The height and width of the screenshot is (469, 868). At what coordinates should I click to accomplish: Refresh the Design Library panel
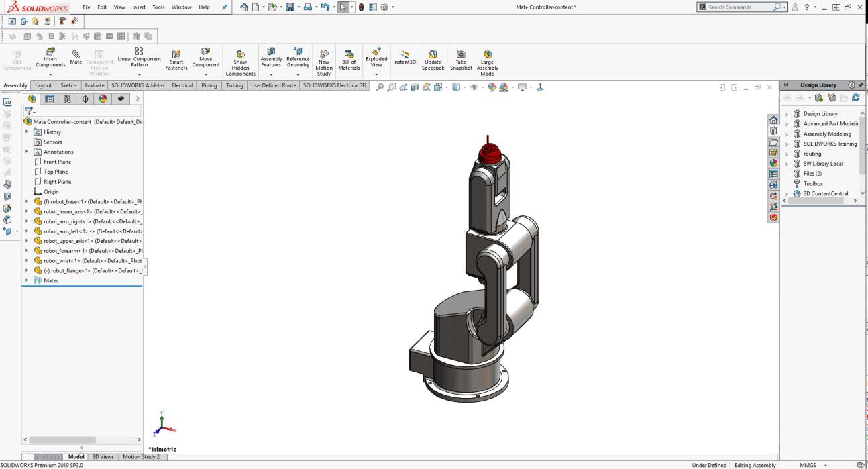point(855,97)
